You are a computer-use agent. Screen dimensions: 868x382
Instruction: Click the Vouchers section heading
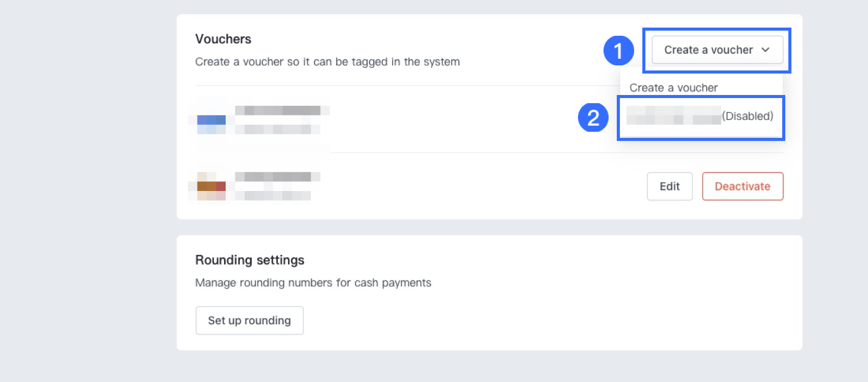click(x=223, y=39)
